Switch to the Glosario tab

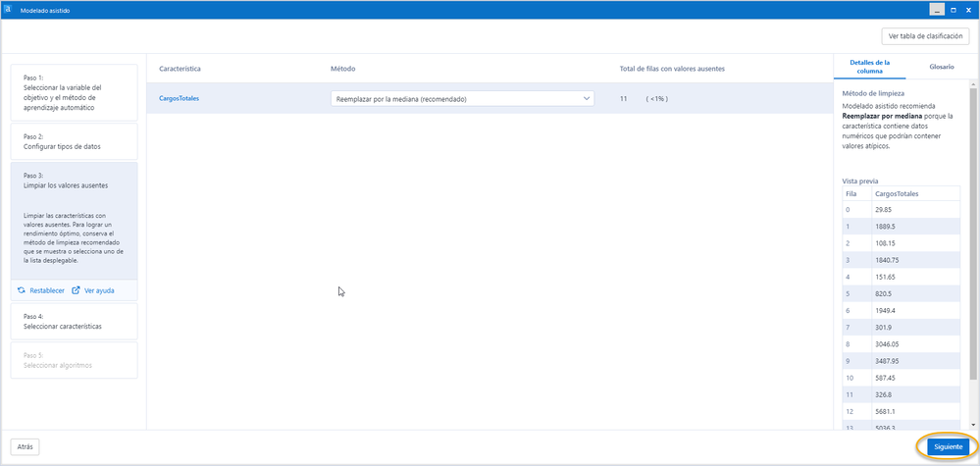coord(941,66)
